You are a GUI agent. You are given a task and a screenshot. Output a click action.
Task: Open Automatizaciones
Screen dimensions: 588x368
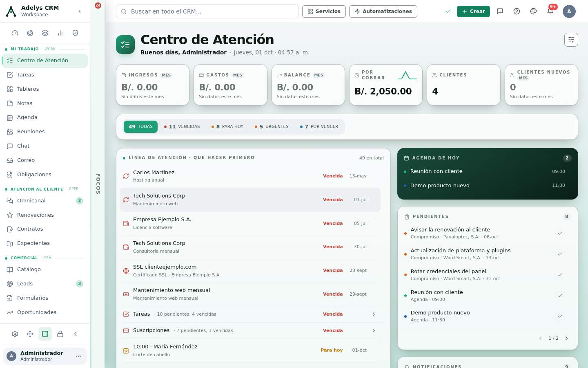[x=383, y=11]
